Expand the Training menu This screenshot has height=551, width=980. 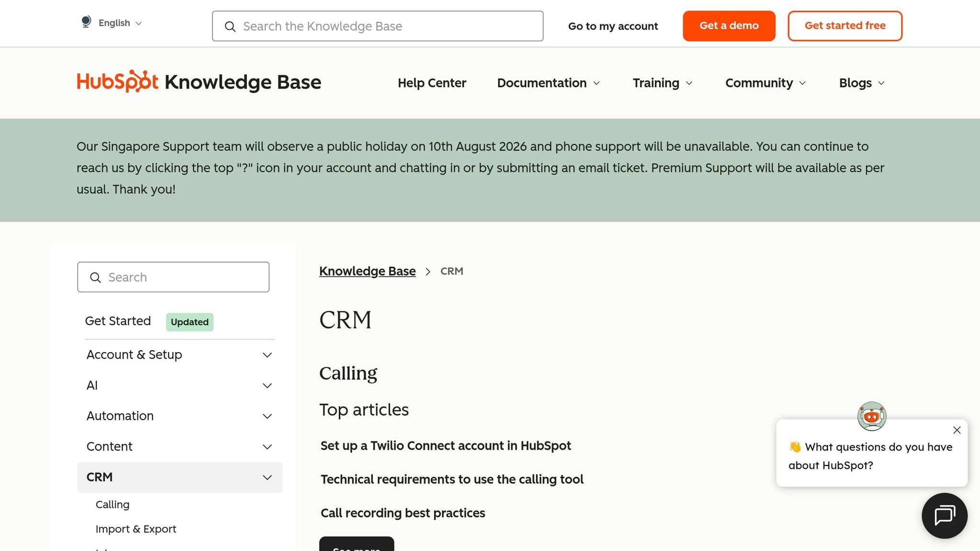click(663, 83)
